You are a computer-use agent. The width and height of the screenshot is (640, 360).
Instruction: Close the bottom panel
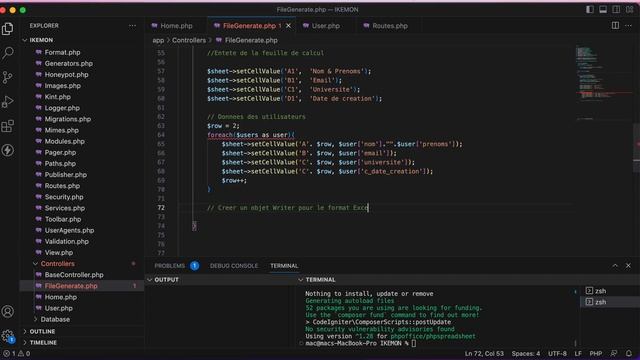(x=628, y=266)
